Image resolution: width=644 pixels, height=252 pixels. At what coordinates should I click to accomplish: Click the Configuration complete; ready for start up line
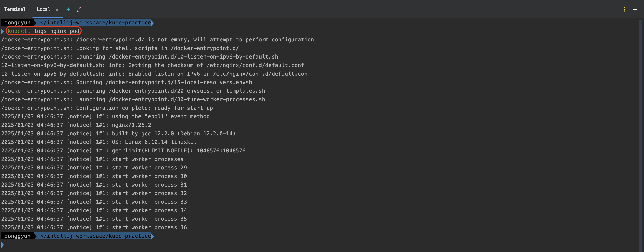107,108
